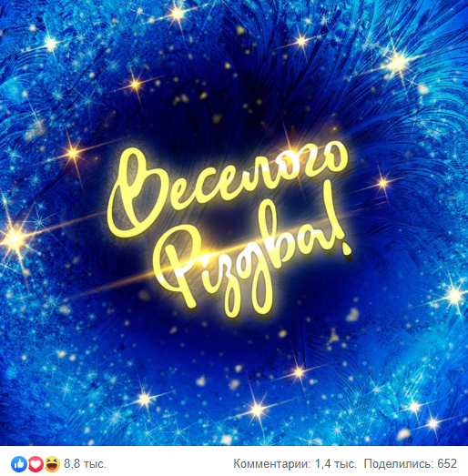Click the bright star at the image's top center
The width and height of the screenshot is (468, 476).
pos(177,13)
